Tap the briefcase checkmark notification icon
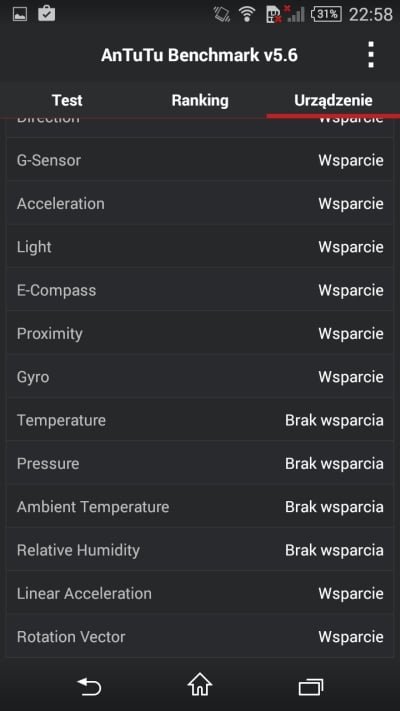Screen dimensions: 400x711 click(x=47, y=14)
